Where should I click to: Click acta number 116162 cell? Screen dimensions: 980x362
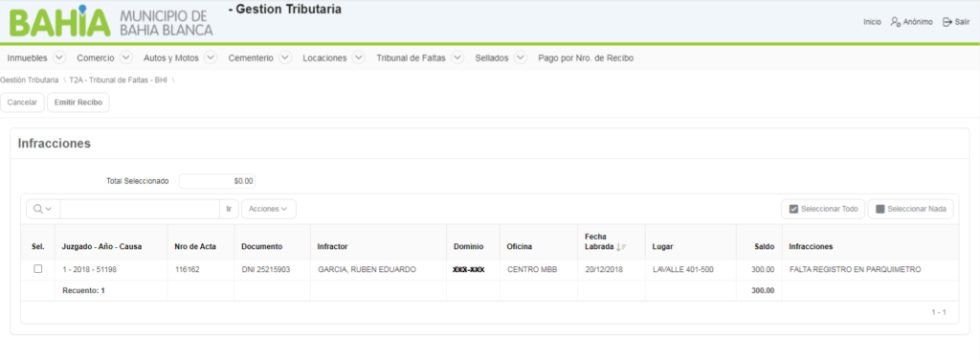point(189,269)
